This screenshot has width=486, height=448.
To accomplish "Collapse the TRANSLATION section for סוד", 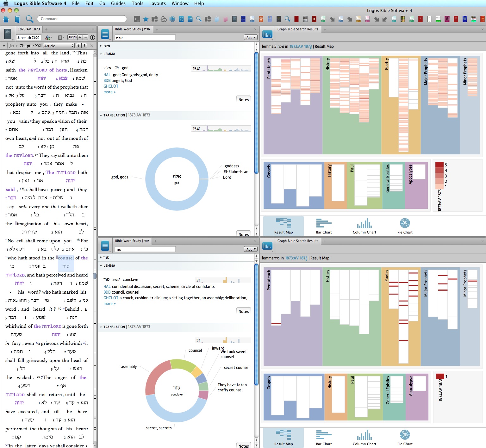I will pyautogui.click(x=101, y=327).
